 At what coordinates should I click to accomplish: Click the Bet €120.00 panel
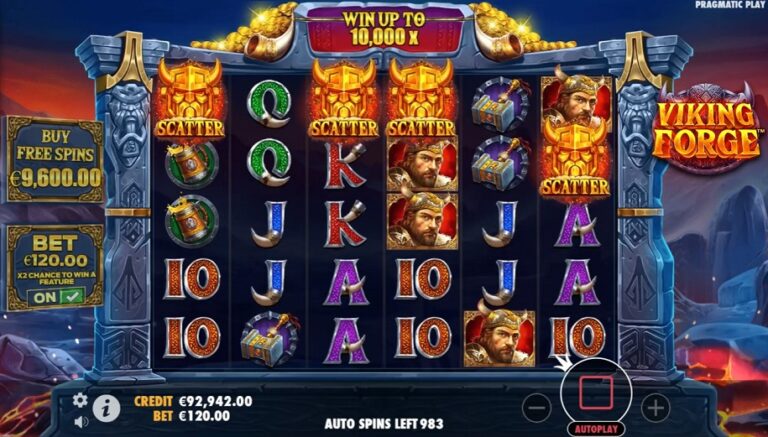54,267
